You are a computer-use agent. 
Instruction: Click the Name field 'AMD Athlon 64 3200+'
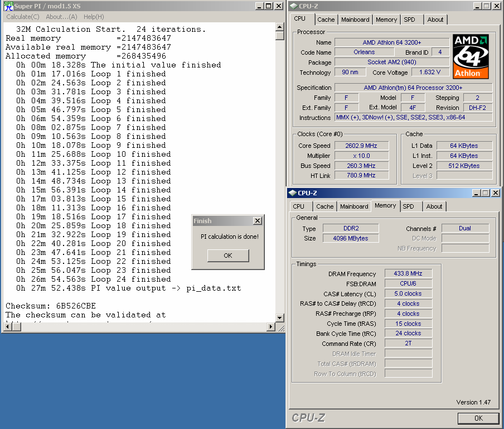[x=392, y=42]
